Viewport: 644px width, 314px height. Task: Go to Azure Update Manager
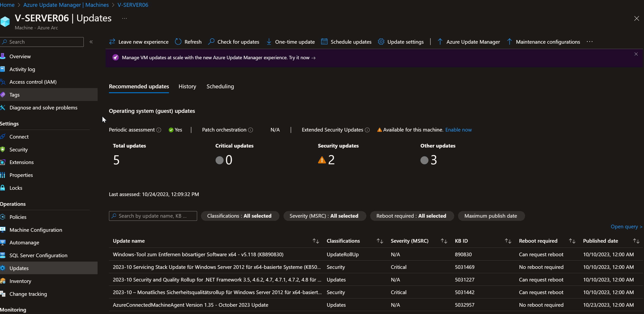(x=473, y=42)
